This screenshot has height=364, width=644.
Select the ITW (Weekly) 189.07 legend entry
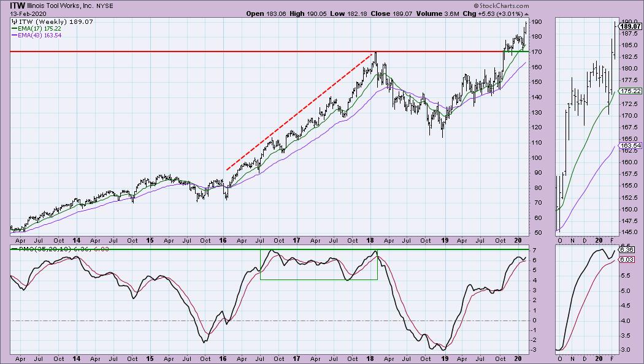(56, 21)
